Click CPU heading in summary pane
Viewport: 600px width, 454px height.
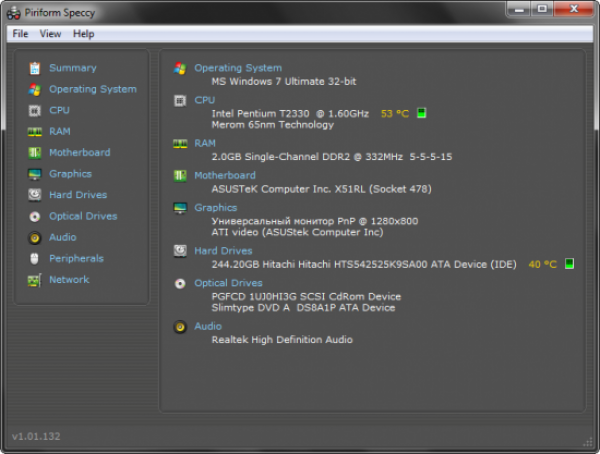pos(205,100)
